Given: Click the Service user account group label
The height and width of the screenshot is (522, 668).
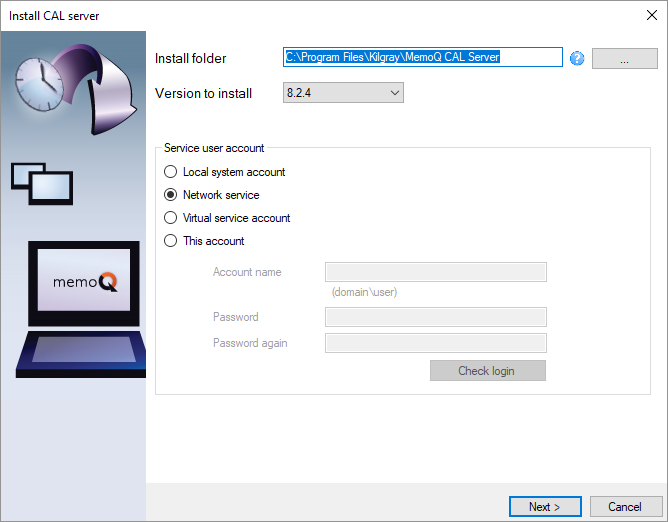Looking at the screenshot, I should click(x=214, y=148).
